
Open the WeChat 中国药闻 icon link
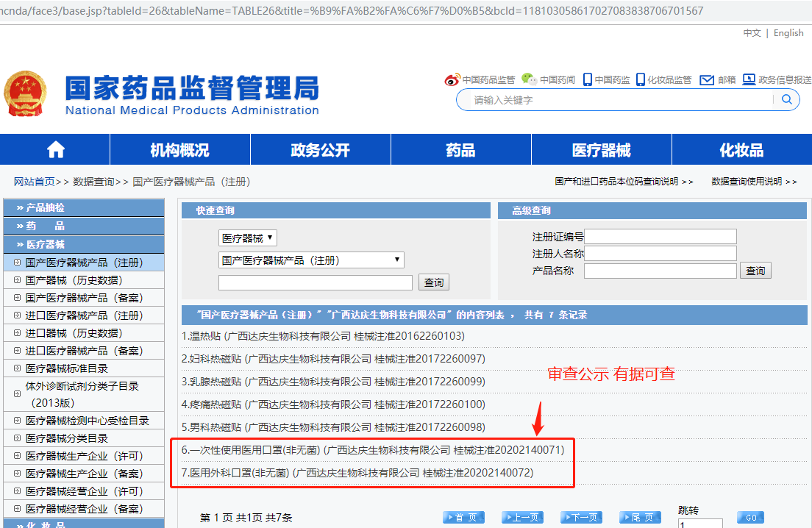pos(529,79)
